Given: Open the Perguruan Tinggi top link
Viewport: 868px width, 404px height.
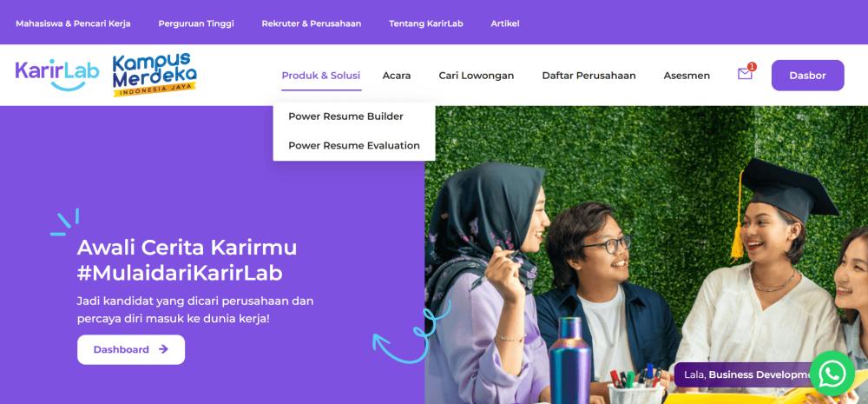Looking at the screenshot, I should [196, 23].
